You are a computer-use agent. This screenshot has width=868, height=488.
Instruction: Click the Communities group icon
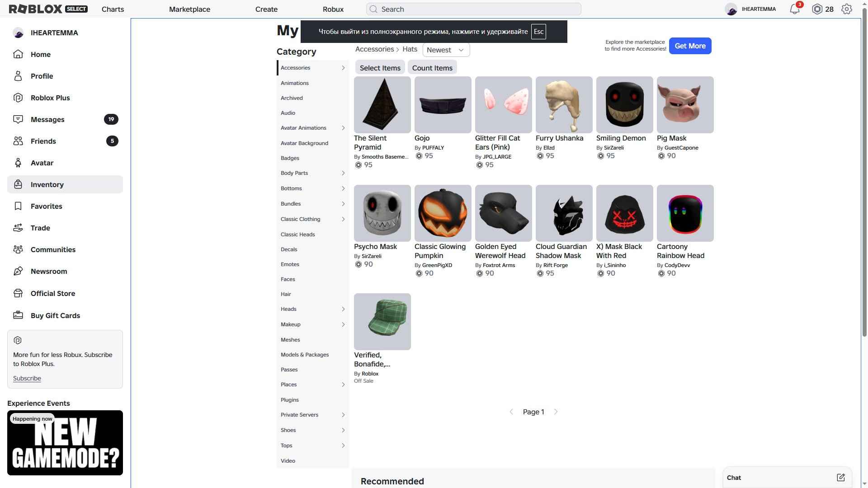18,249
